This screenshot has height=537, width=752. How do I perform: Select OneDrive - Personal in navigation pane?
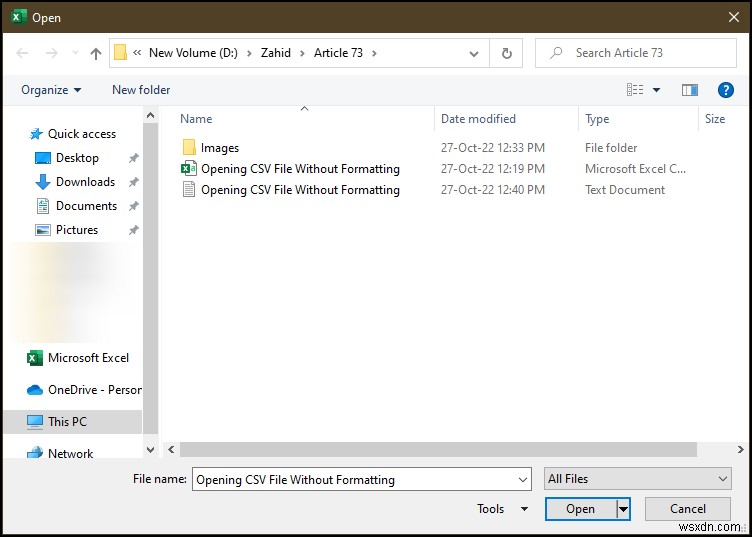click(x=94, y=390)
